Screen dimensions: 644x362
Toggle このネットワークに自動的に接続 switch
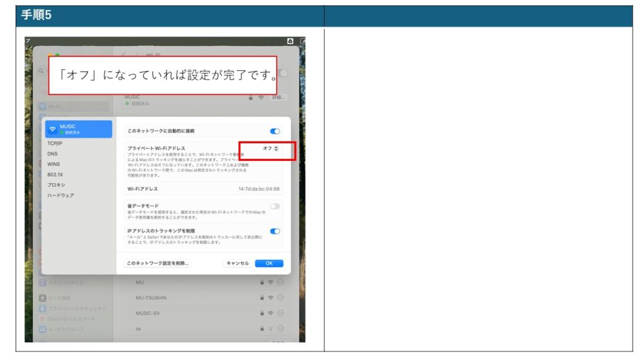pos(275,131)
